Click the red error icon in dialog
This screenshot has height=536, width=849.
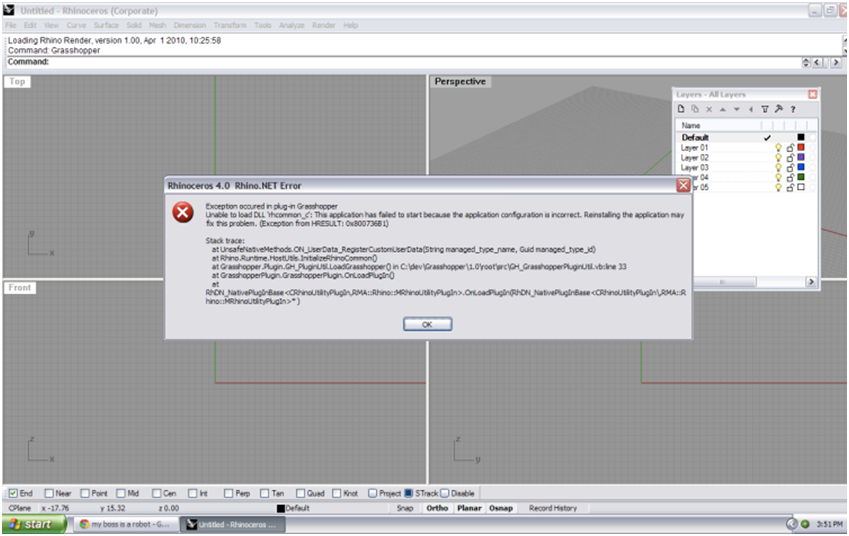pos(182,212)
